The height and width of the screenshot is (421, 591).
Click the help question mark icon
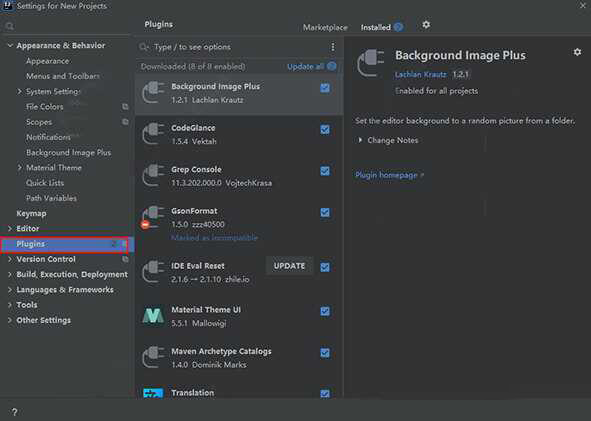pyautogui.click(x=14, y=412)
